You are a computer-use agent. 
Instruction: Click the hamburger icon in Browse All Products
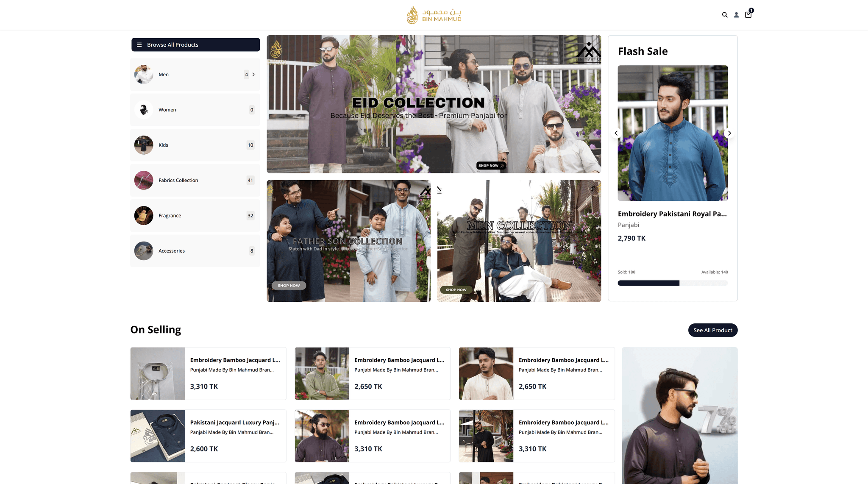click(x=139, y=45)
